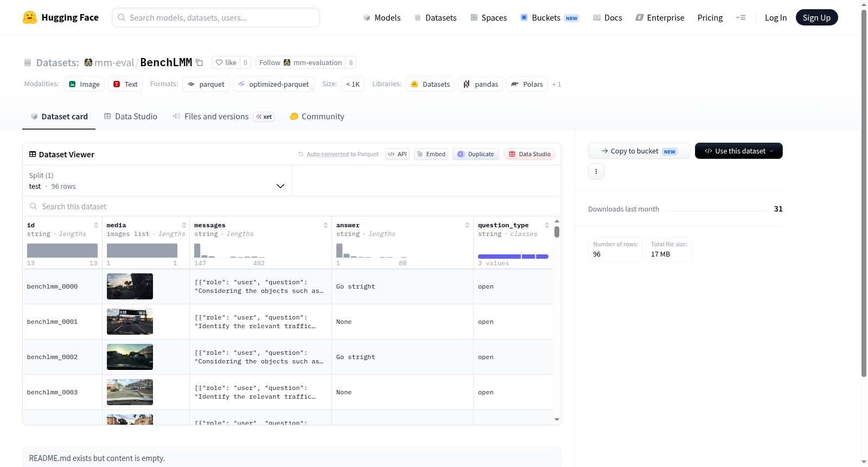
Task: Open the mm-eval owner link
Action: click(x=114, y=62)
